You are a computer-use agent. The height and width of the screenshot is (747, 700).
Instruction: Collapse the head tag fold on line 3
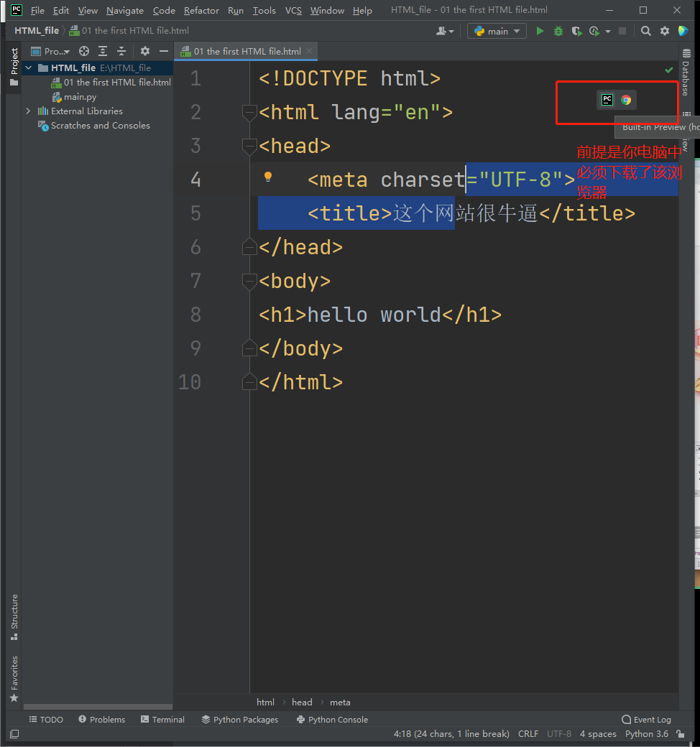click(x=249, y=147)
